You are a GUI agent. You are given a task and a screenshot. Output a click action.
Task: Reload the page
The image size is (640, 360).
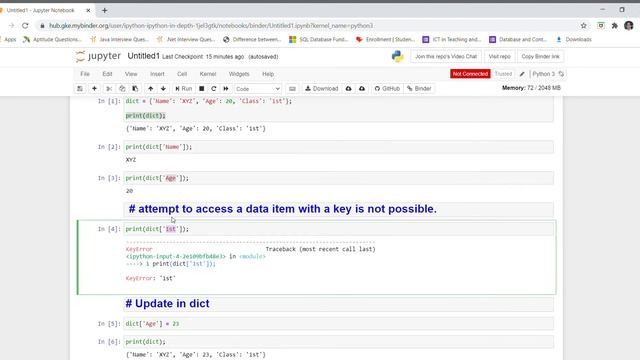pos(25,25)
